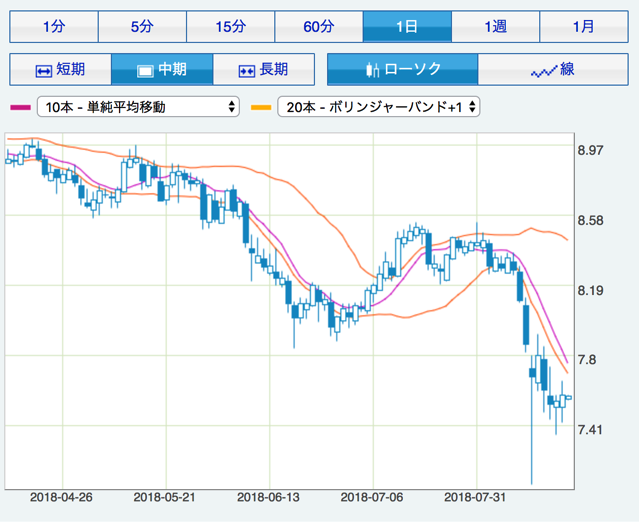The height and width of the screenshot is (527, 639).
Task: Select ローソク candlestick chart type
Action: coord(403,69)
